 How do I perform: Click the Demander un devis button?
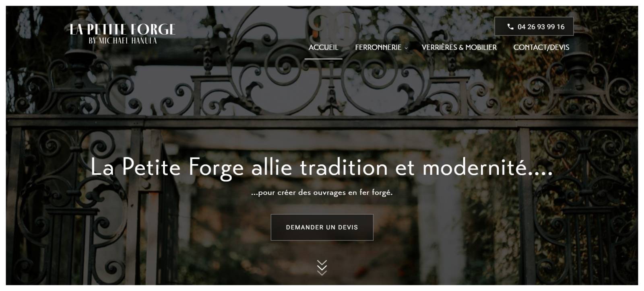tap(322, 227)
